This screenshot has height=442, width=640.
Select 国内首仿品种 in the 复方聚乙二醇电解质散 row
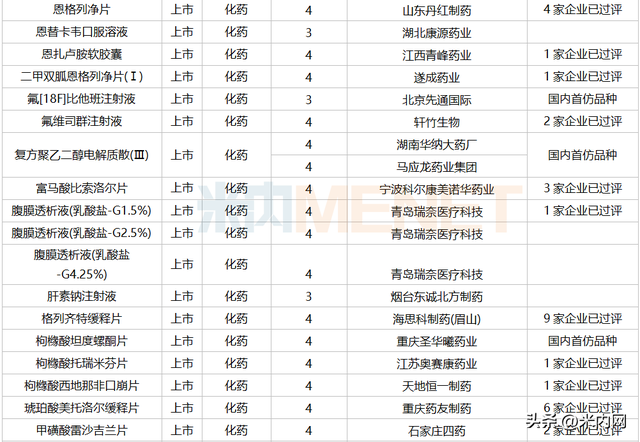click(582, 155)
